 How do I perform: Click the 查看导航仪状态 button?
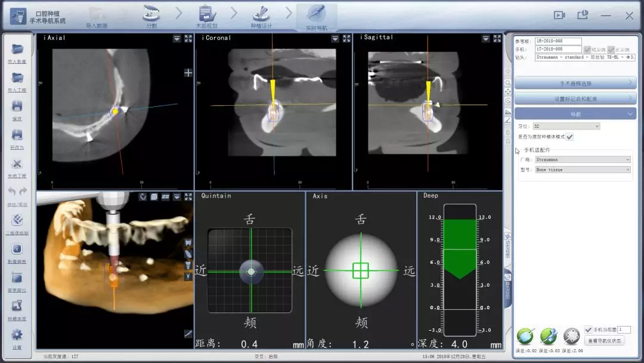605,341
